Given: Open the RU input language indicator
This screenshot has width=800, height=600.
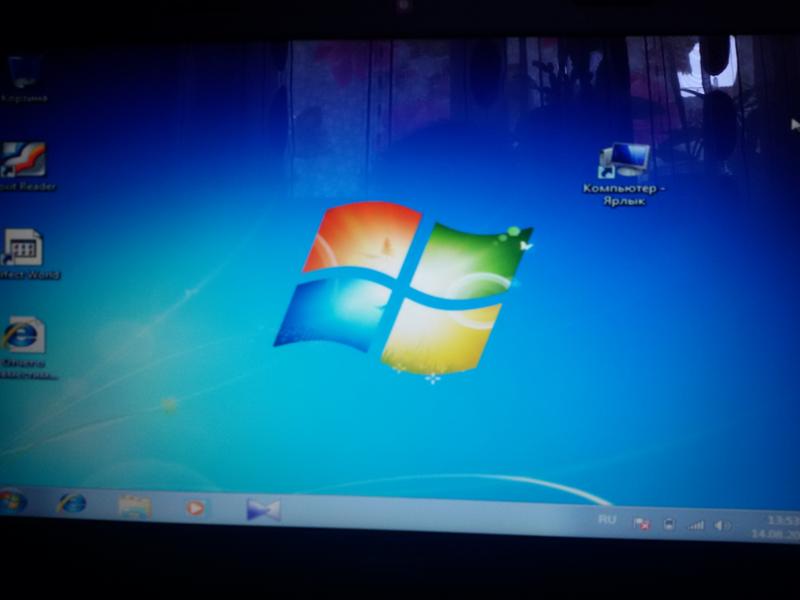Looking at the screenshot, I should [x=607, y=519].
